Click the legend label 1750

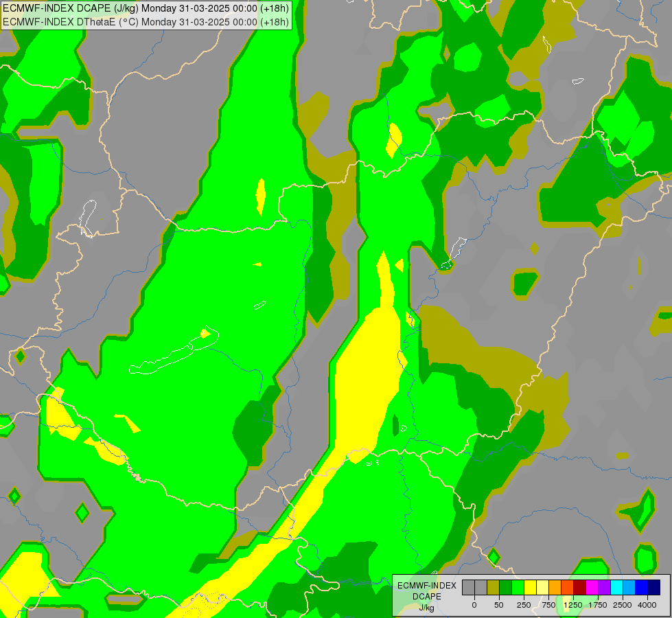tap(598, 605)
